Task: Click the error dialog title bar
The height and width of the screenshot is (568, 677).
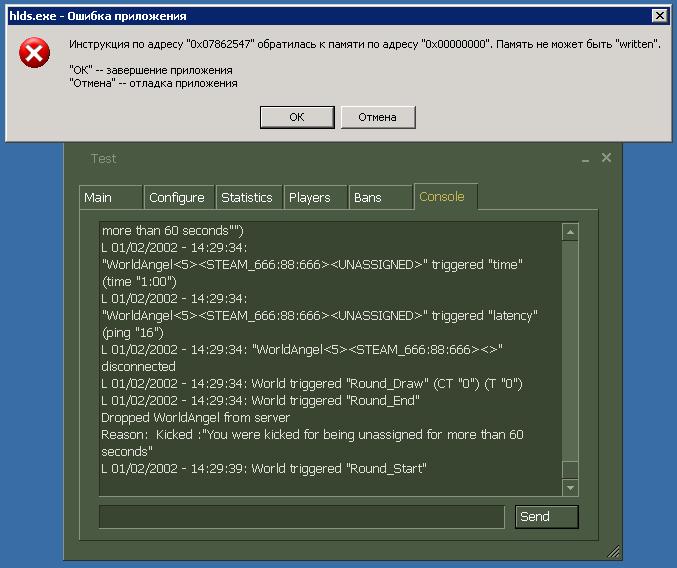Action: click(328, 16)
